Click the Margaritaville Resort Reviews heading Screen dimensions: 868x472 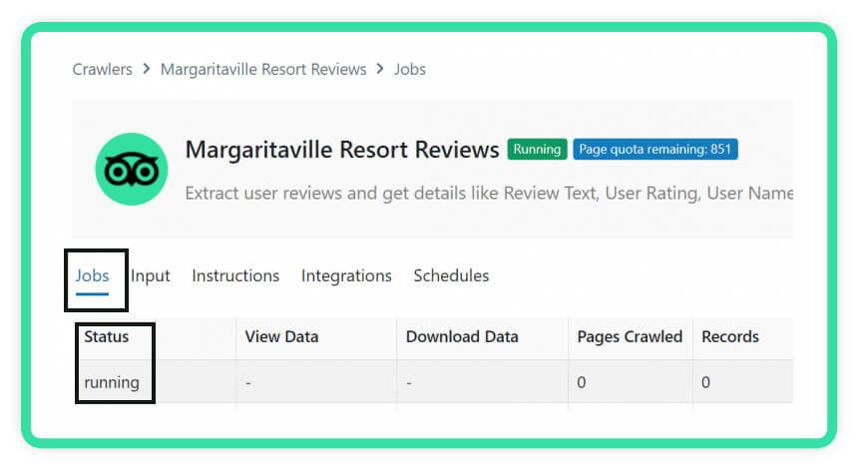(342, 150)
